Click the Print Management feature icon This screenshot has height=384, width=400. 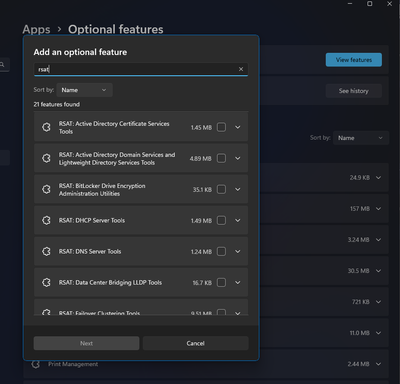(x=36, y=364)
